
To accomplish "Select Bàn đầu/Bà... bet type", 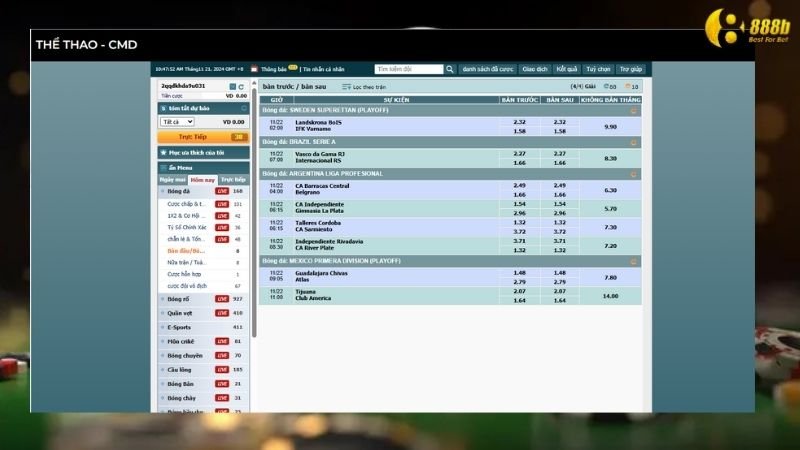I will click(186, 251).
